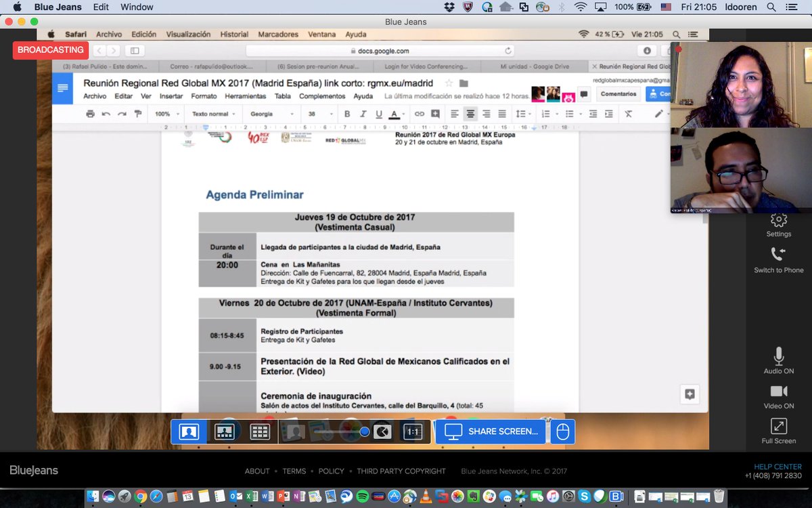Open the Blue Jeans Edit menu
Image resolution: width=812 pixels, height=508 pixels.
tap(101, 7)
